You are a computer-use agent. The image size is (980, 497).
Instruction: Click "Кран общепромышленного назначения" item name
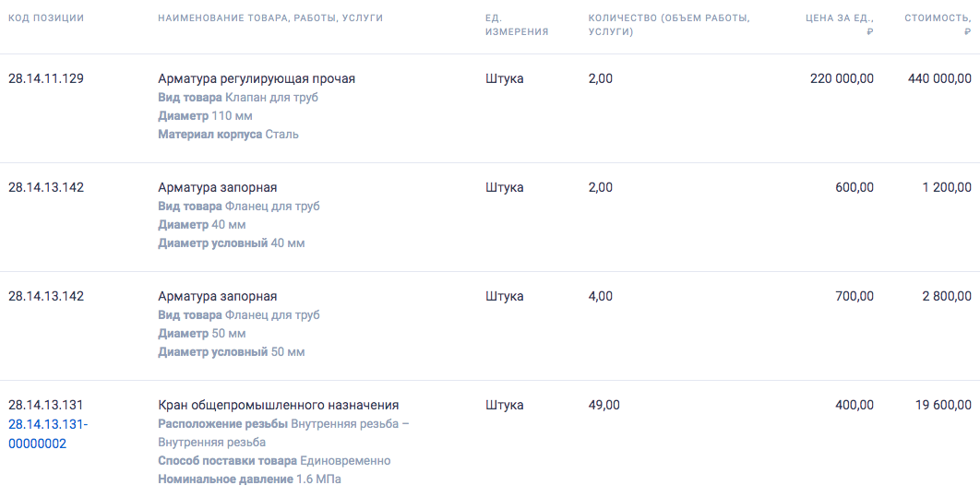pyautogui.click(x=278, y=405)
